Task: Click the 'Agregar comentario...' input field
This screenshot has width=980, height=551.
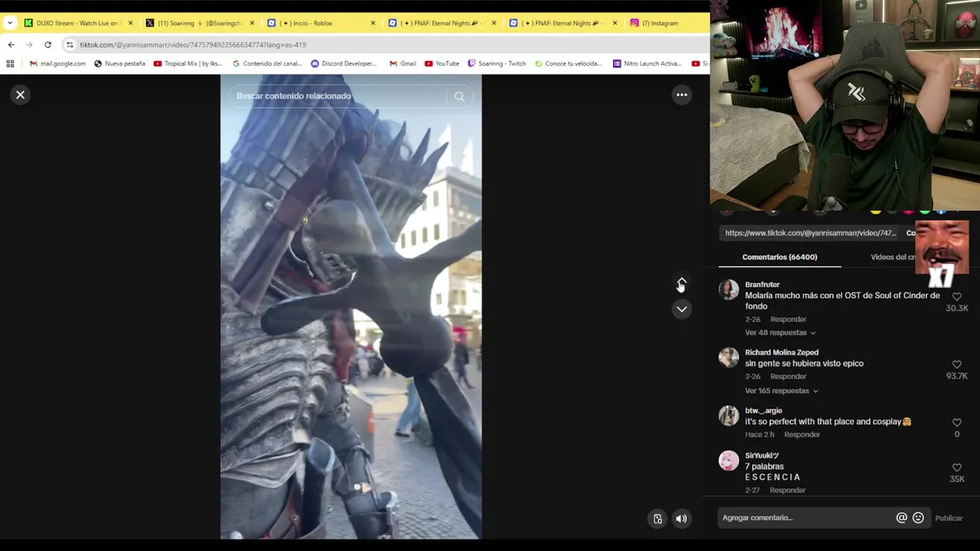Action: click(x=806, y=518)
